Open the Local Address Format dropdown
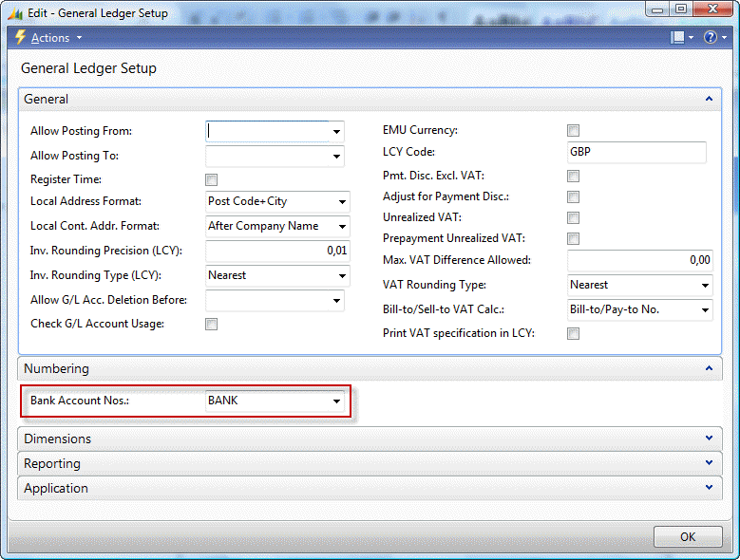The height and width of the screenshot is (560, 740). [x=342, y=202]
